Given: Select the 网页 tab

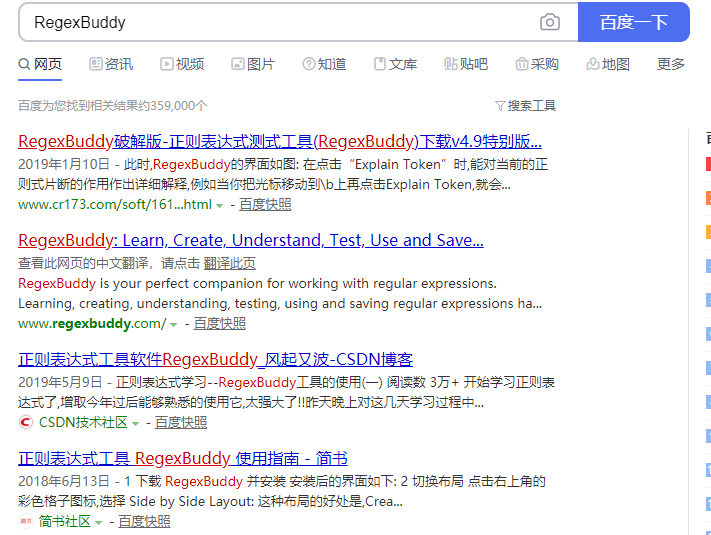Looking at the screenshot, I should coord(40,64).
